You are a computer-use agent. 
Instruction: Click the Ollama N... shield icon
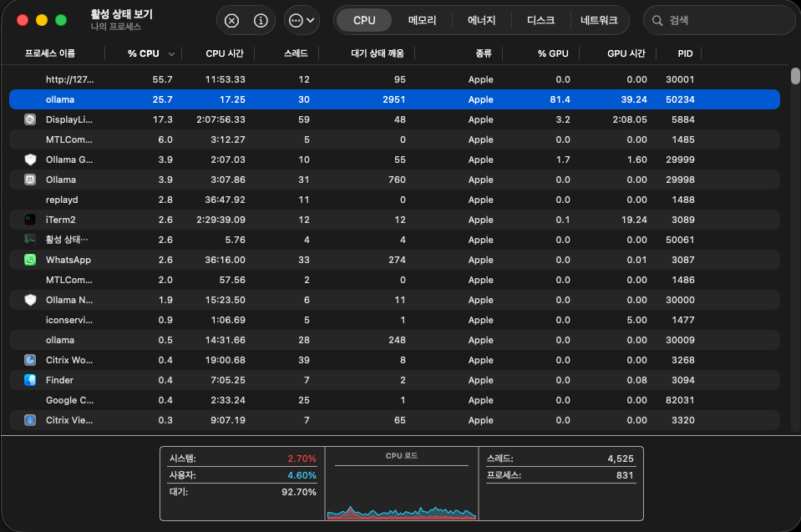point(30,300)
